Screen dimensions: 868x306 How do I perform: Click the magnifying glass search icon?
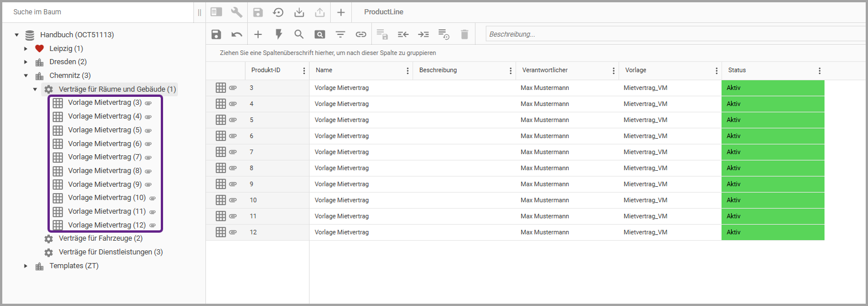(x=299, y=34)
